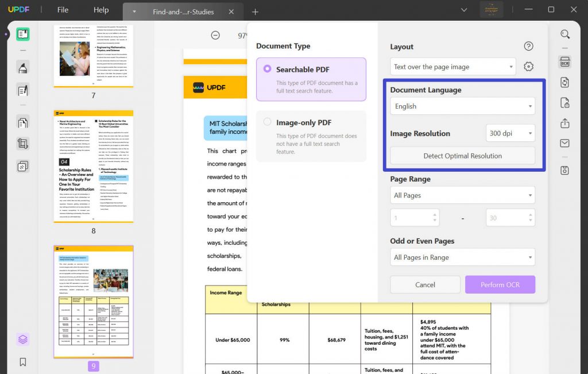
Task: Open the Search tool
Action: (565, 34)
